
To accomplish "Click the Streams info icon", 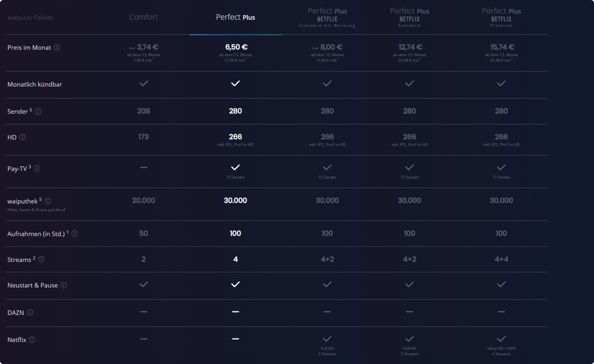I will [x=41, y=260].
